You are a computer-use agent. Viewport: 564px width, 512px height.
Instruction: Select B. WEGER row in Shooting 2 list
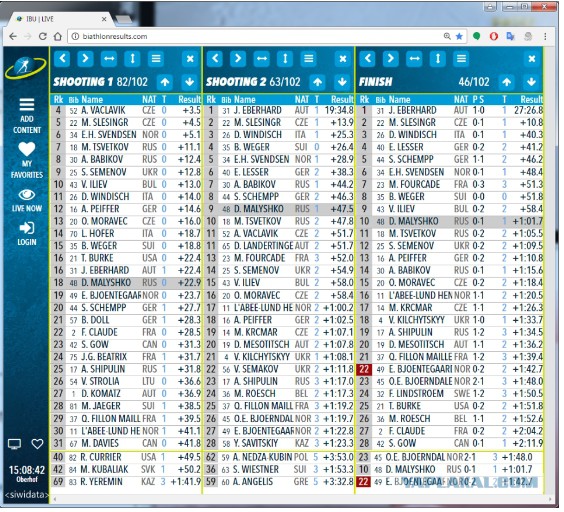[279, 147]
